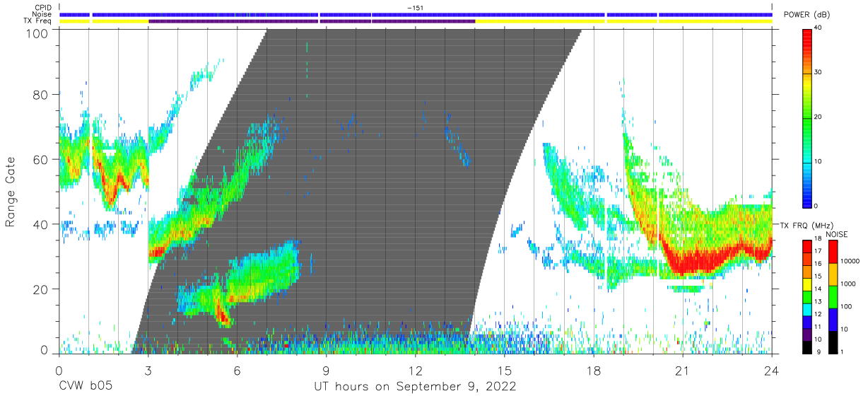868x401 pixels.
Task: Click the POWER (dB) legend title
Action: [x=807, y=15]
